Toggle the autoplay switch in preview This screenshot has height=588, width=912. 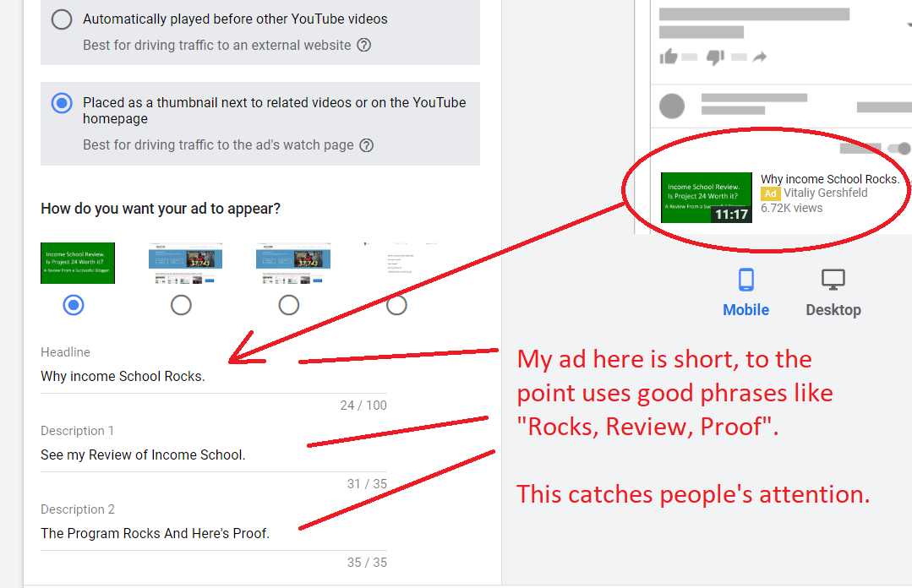coord(898,149)
